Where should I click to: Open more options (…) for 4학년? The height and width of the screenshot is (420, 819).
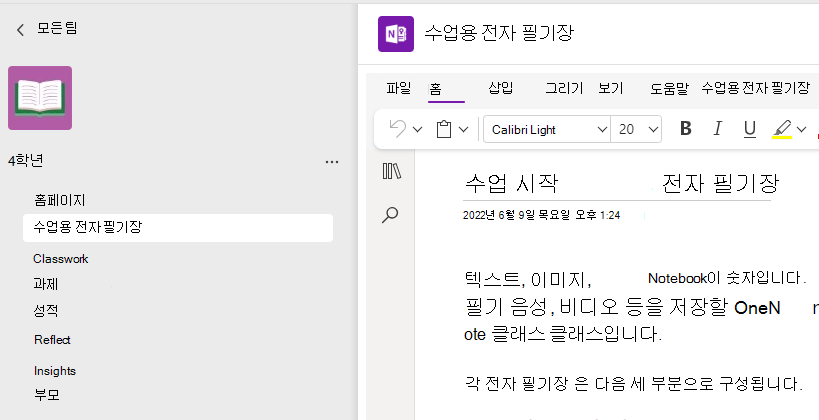pos(332,162)
